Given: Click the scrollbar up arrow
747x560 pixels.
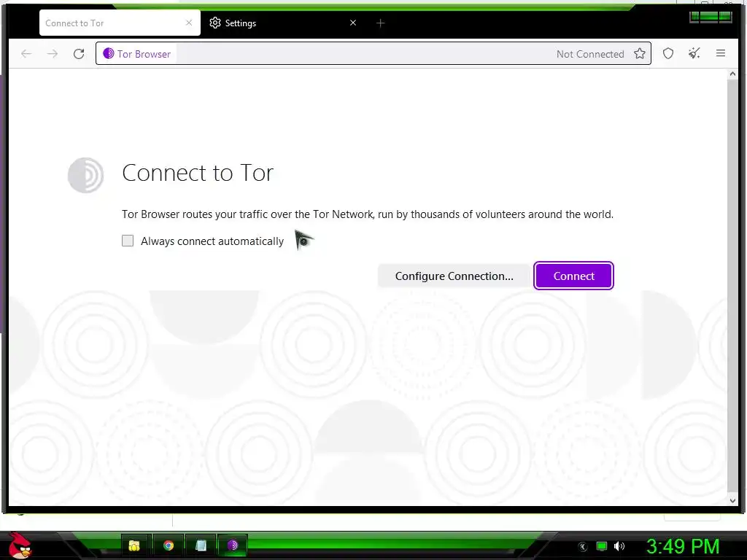Looking at the screenshot, I should click(732, 74).
